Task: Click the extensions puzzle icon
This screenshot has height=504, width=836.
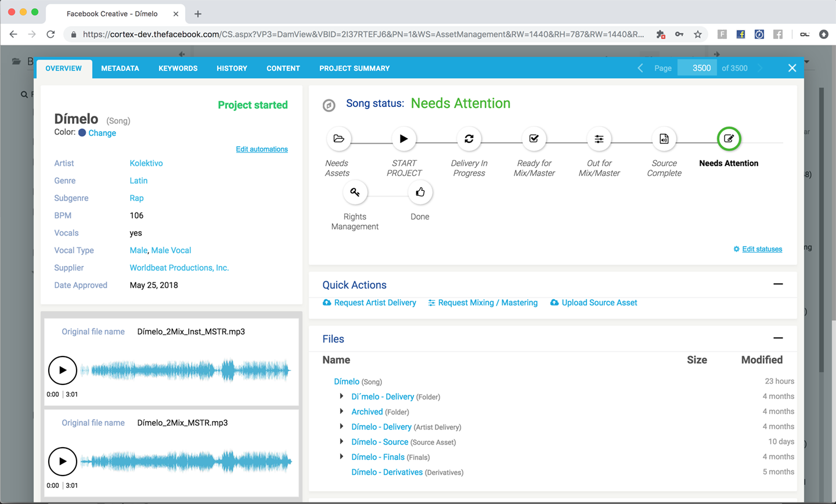Action: 661,34
